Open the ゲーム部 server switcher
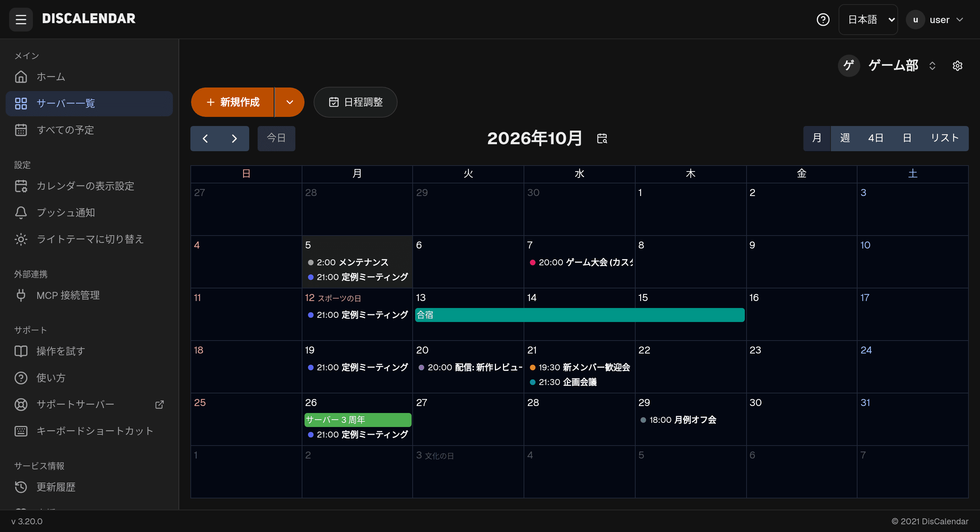Image resolution: width=980 pixels, height=532 pixels. click(x=888, y=66)
